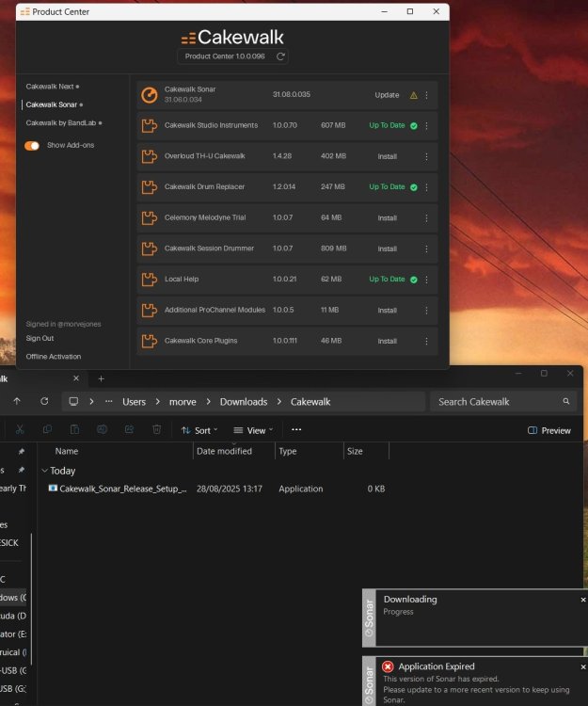This screenshot has width=588, height=706.
Task: Click the puzzle icon of Cakewalk Studio Instruments
Action: [150, 125]
